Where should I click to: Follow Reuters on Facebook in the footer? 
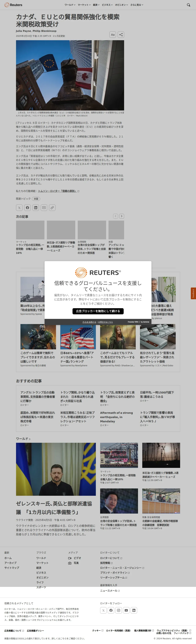pos(111,610)
